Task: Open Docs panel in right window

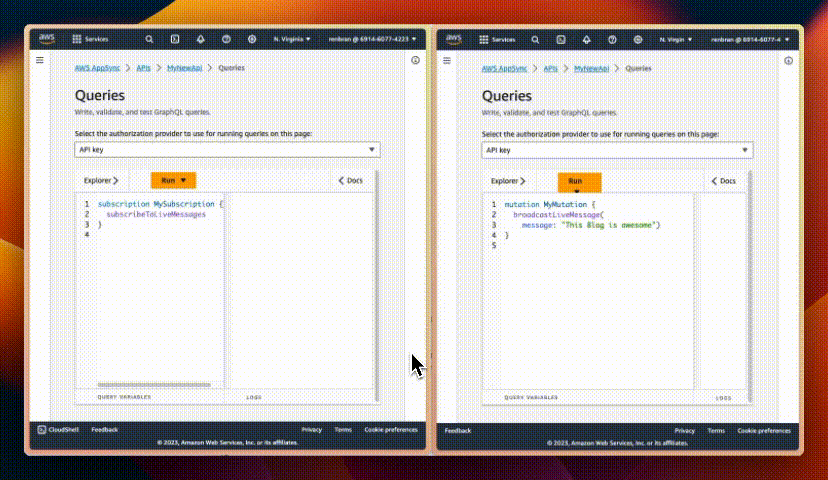Action: click(x=723, y=181)
